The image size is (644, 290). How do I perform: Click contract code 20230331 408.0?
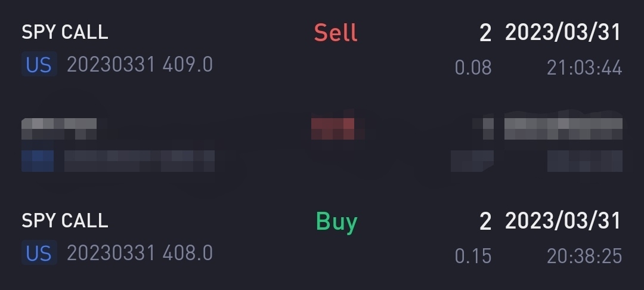[x=140, y=253]
